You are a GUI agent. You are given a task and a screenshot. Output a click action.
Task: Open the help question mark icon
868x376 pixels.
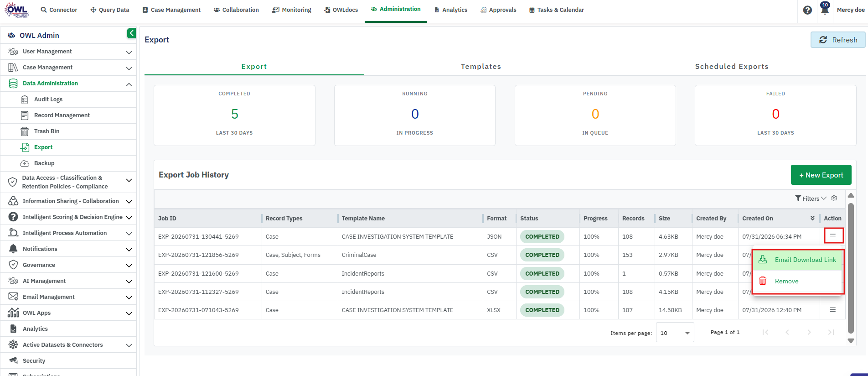807,10
